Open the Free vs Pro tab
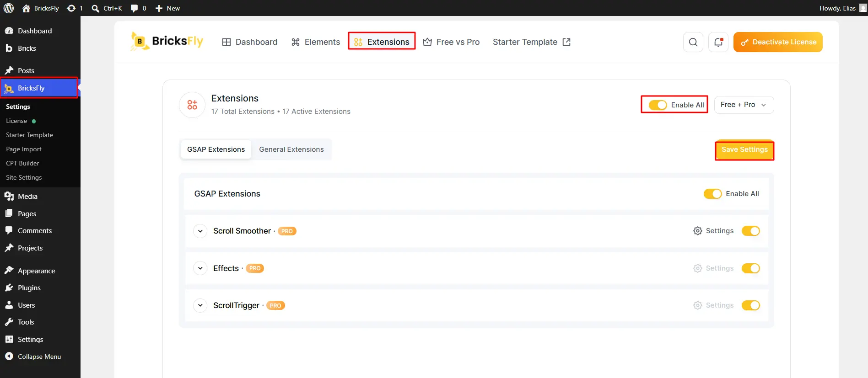 [x=451, y=42]
